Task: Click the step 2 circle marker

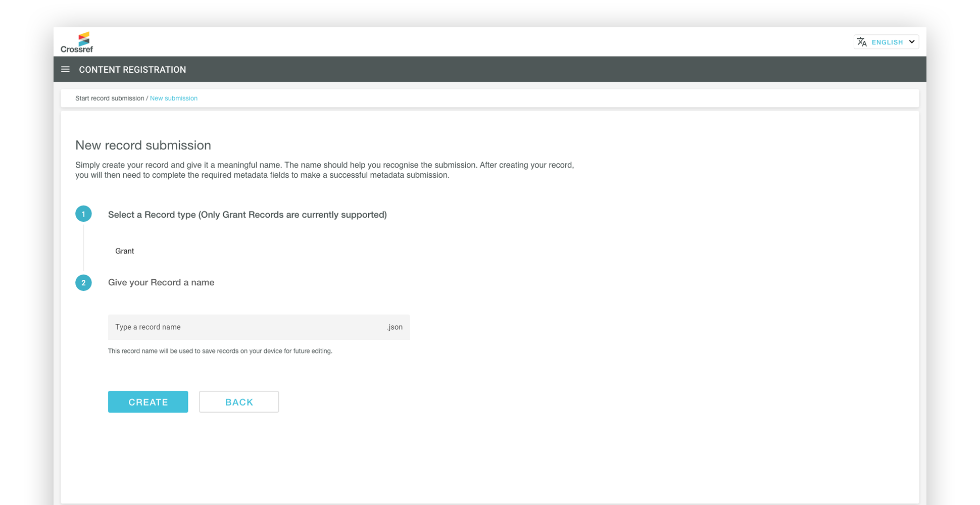Action: [x=83, y=283]
